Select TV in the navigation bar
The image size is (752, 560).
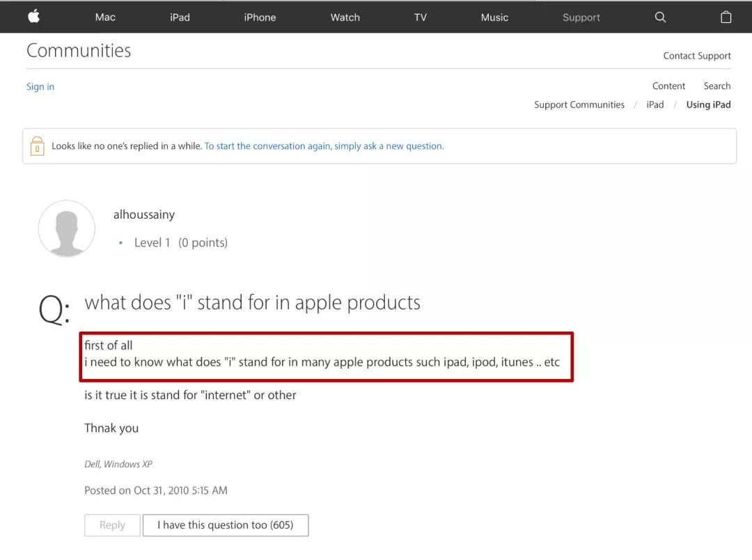pos(420,17)
